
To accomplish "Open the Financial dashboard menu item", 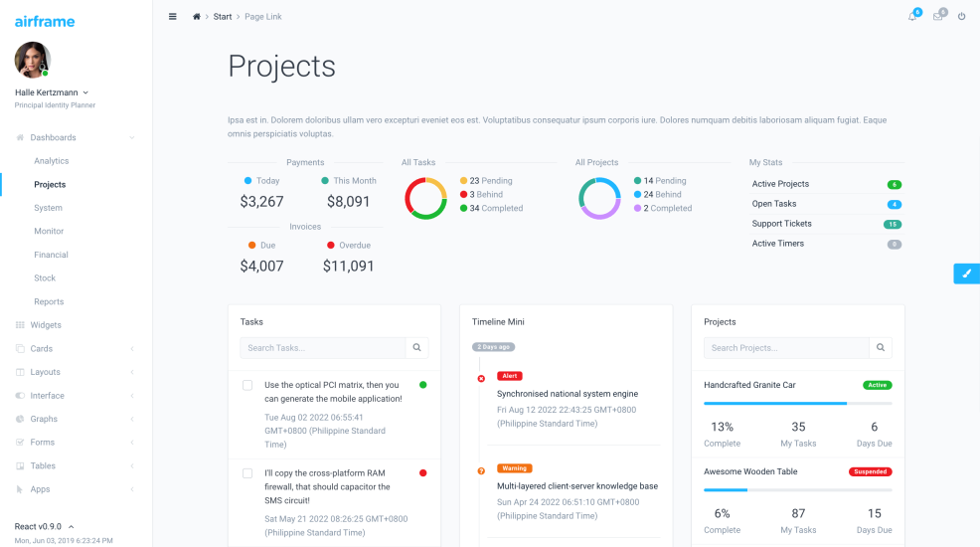I will coord(52,255).
